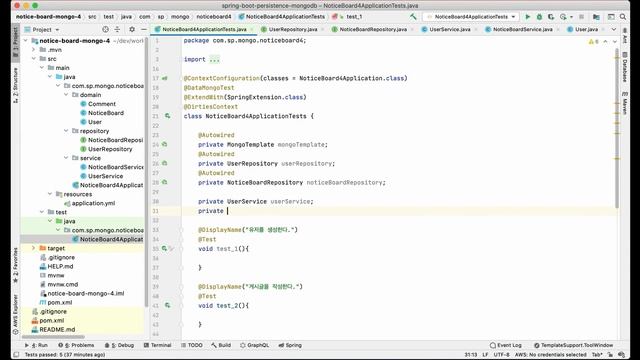The image size is (640, 360).
Task: Click the warnings indicator in editor corner
Action: (x=594, y=42)
